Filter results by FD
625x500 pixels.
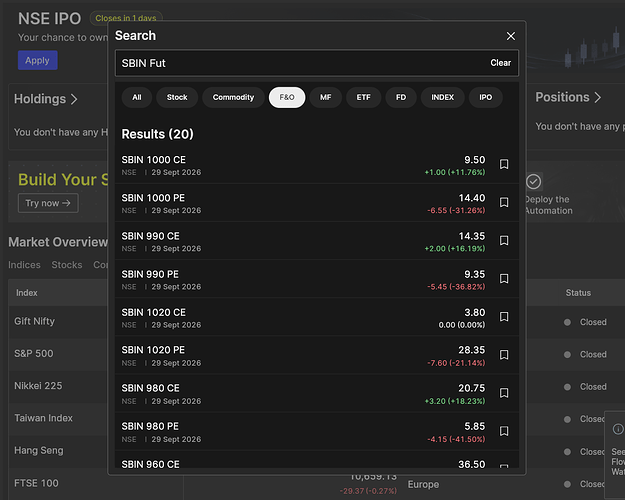coord(401,97)
